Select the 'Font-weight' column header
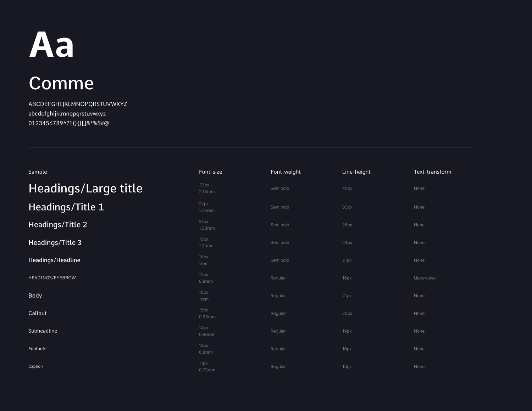The image size is (532, 411). tap(286, 172)
